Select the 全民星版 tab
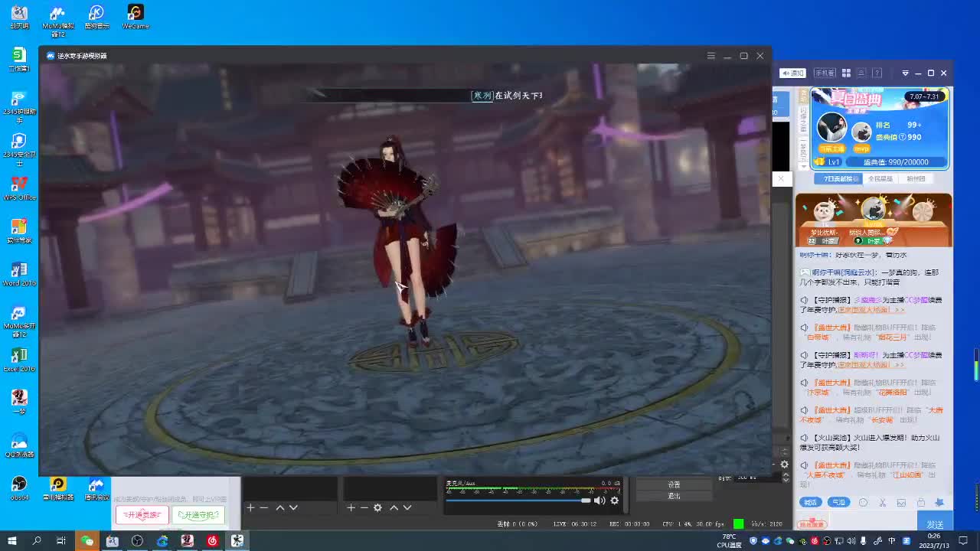This screenshot has height=551, width=980. click(880, 178)
